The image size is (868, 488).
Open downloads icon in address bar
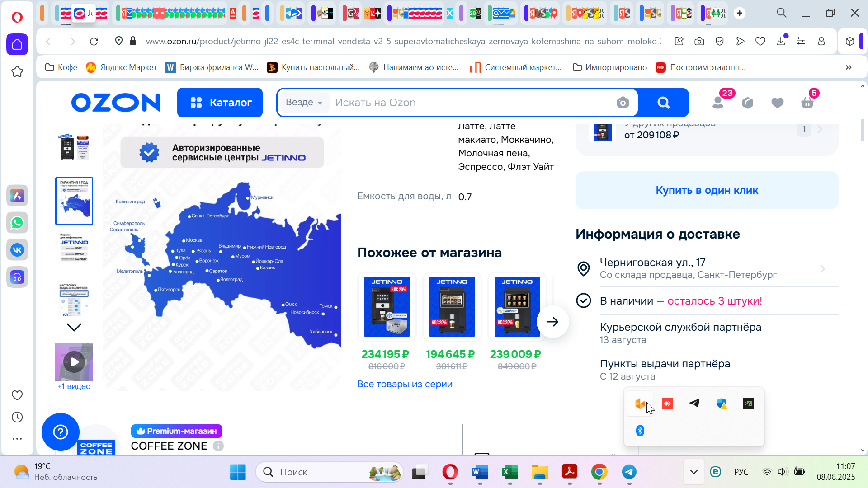(x=781, y=42)
